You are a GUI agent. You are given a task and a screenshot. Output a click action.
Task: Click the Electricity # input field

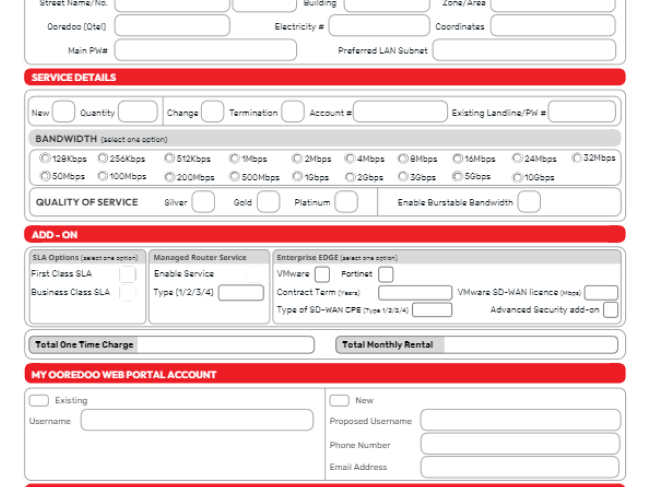point(379,26)
